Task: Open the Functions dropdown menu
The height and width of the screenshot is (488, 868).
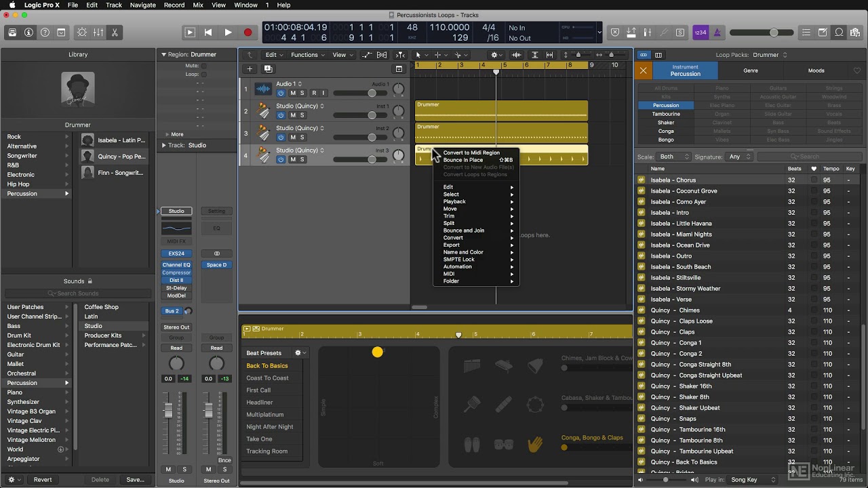Action: [x=308, y=55]
